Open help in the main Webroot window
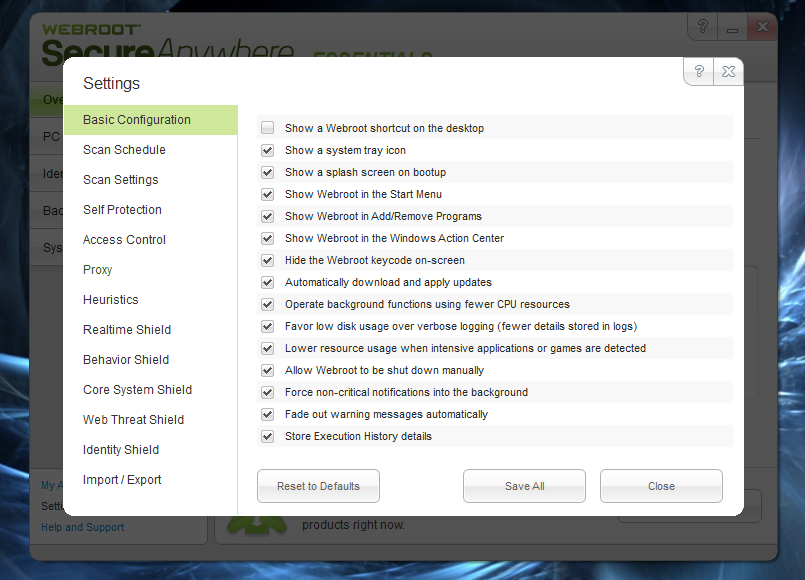 (x=703, y=26)
